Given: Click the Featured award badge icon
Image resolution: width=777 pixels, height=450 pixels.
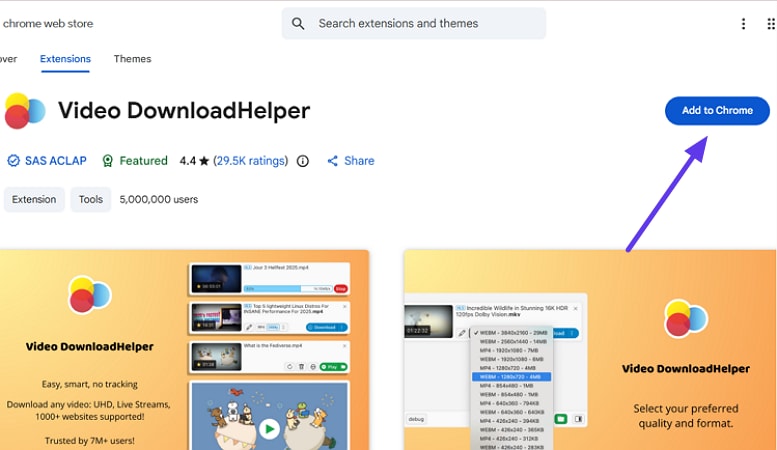Looking at the screenshot, I should (107, 161).
